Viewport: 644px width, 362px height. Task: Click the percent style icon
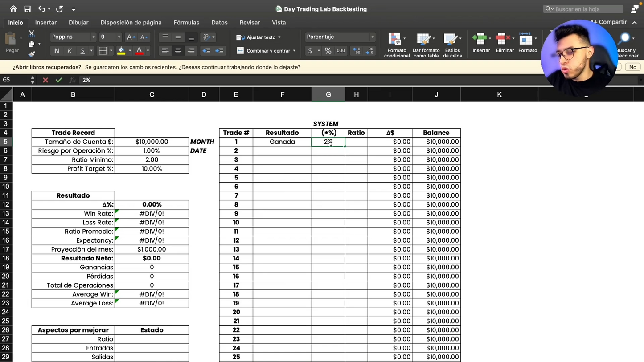coord(328,51)
